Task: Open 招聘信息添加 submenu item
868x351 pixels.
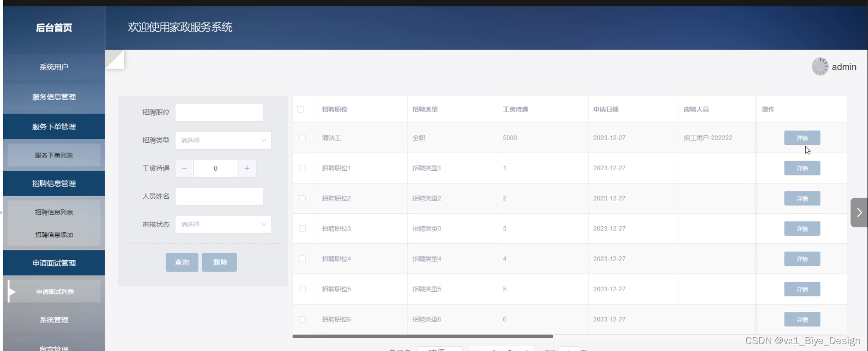Action: pos(54,235)
